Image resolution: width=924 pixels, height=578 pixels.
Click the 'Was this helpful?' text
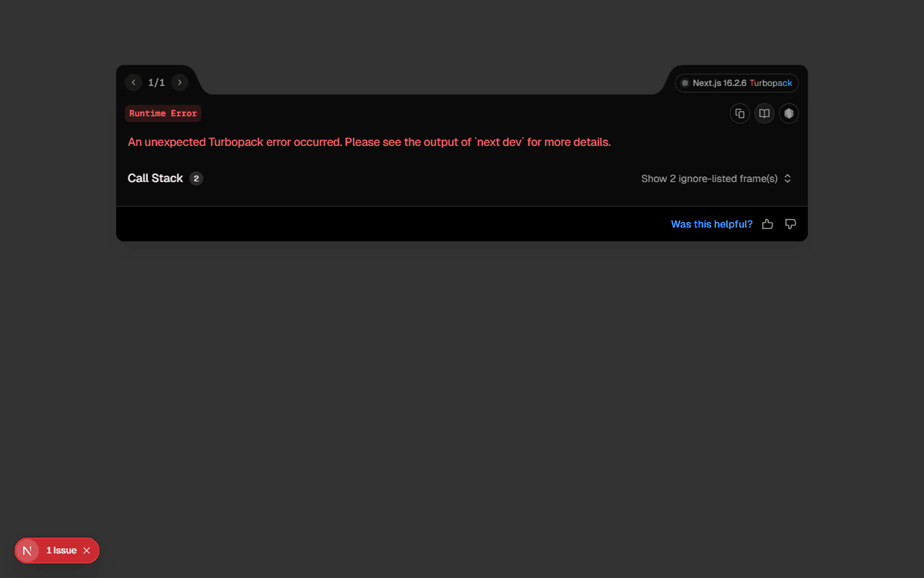coord(712,224)
